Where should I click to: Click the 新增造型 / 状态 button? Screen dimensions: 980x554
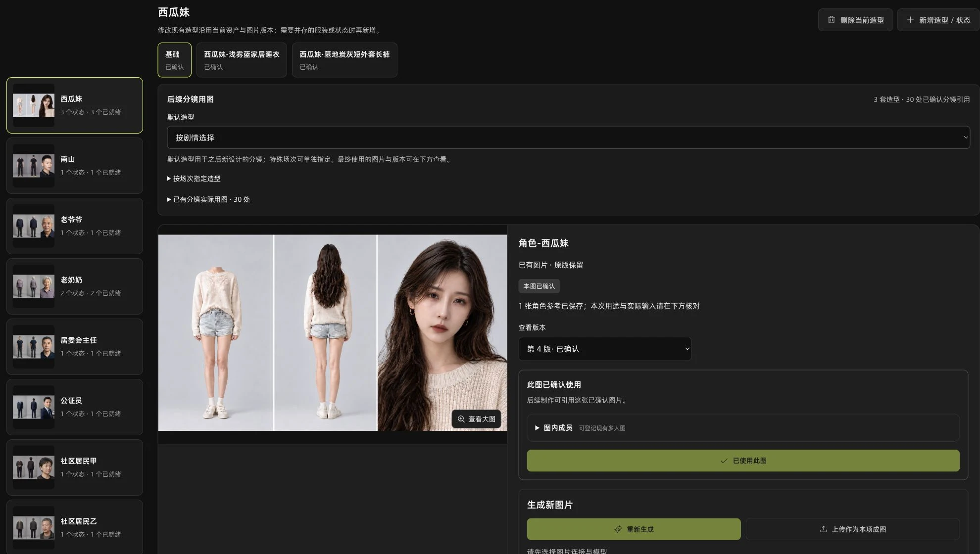[938, 20]
